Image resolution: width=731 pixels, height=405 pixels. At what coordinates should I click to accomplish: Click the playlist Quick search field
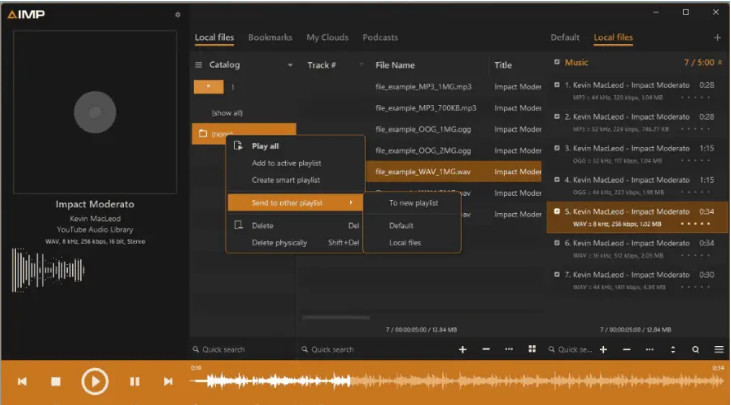pyautogui.click(x=570, y=350)
